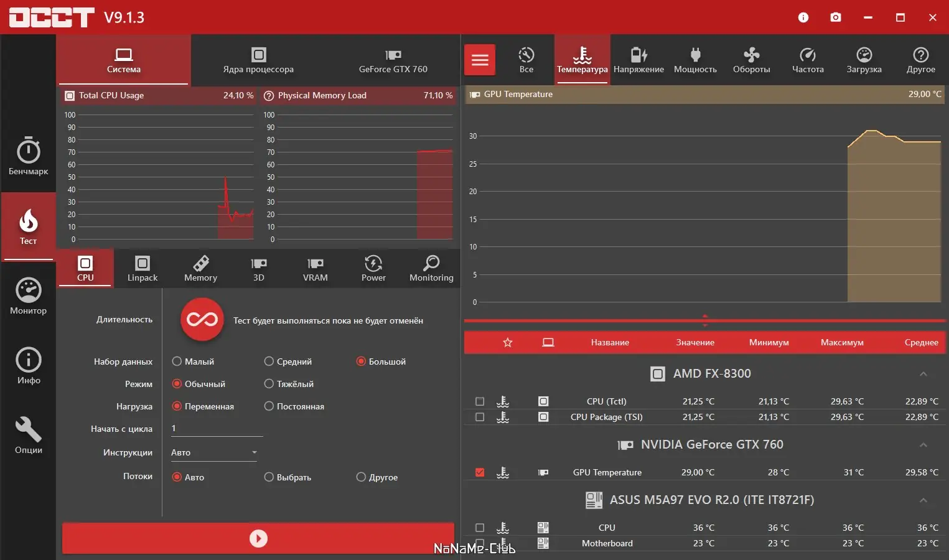
Task: Filter sensors by Загрузка (load)
Action: pos(864,60)
